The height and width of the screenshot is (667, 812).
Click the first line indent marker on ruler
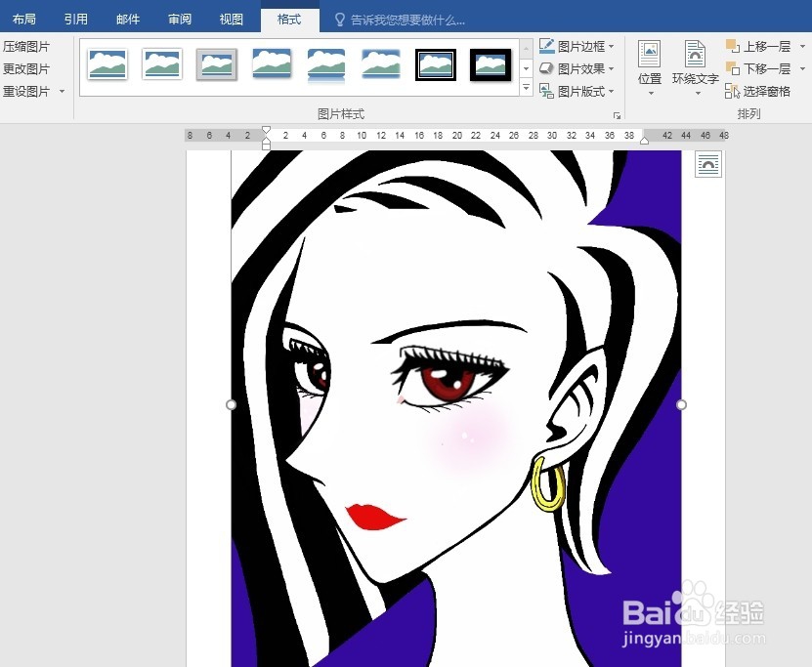tap(266, 129)
